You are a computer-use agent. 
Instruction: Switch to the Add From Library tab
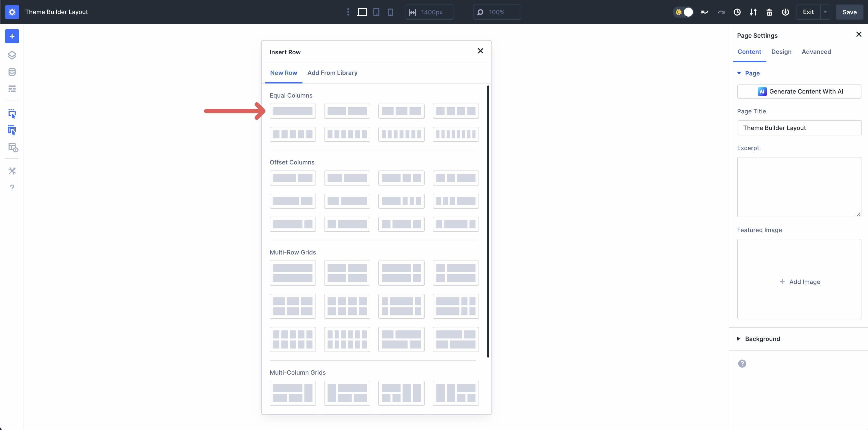(x=332, y=73)
